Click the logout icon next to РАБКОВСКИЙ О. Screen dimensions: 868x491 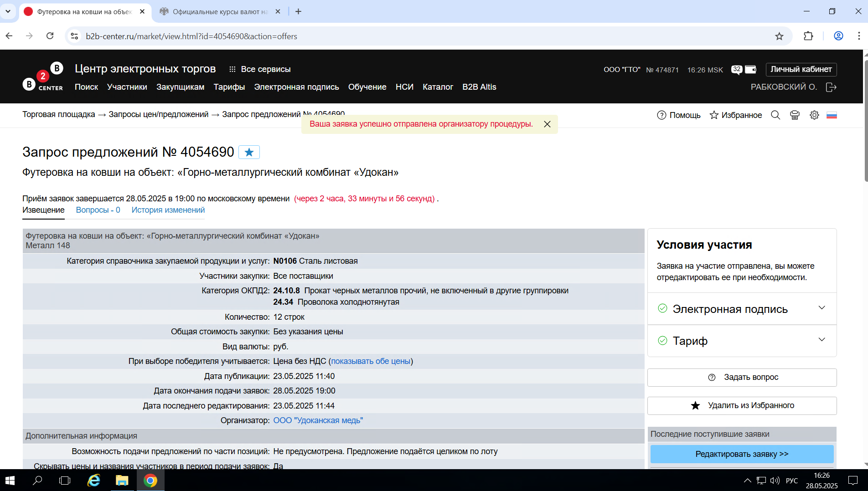[x=831, y=87]
